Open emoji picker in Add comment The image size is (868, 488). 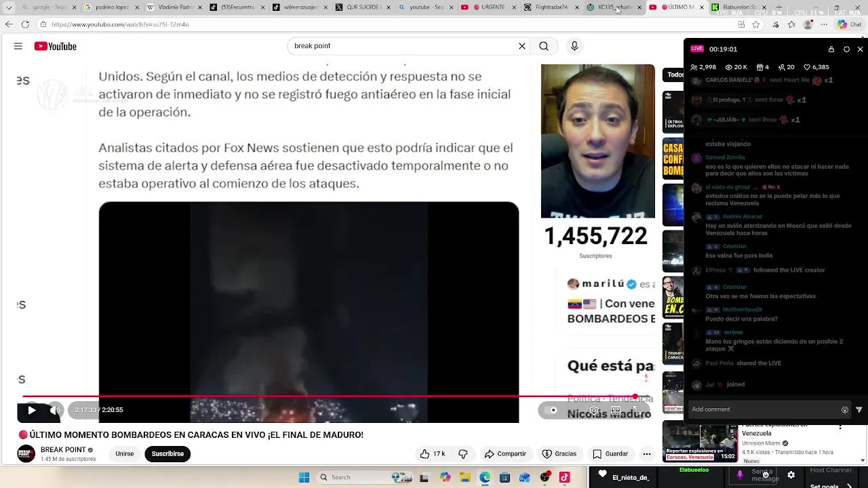(845, 410)
